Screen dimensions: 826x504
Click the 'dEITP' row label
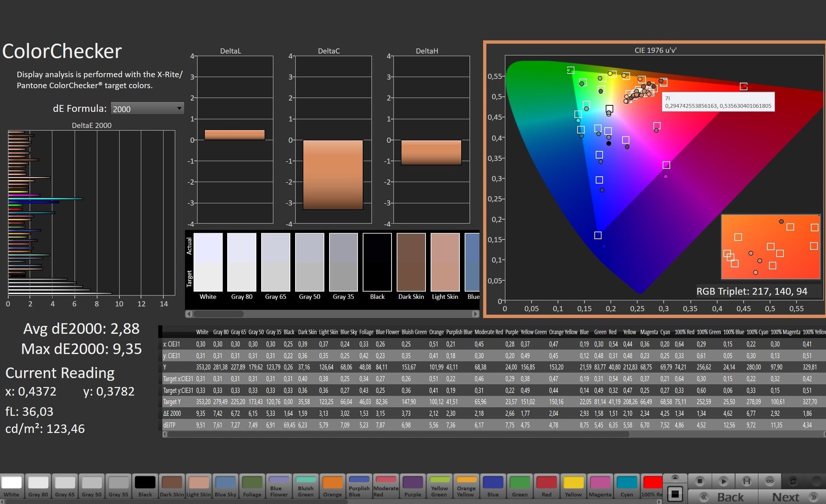tap(169, 425)
